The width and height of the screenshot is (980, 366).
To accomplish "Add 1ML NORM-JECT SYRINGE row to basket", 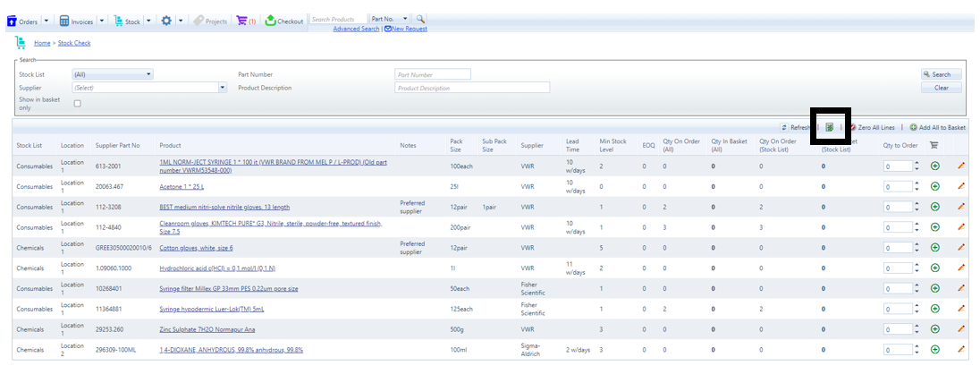I will click(935, 166).
